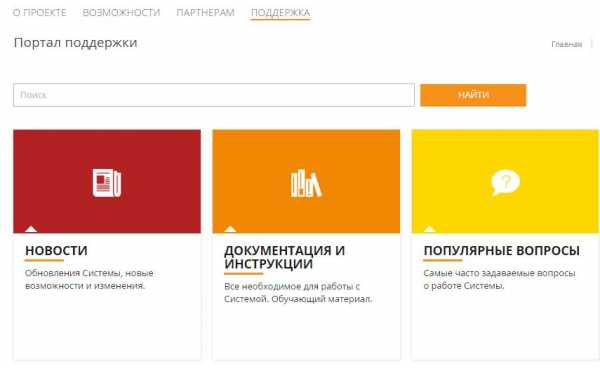Open the ПОПУЛЯРНЫЕ ВОПРОСЫ heading link
The height and width of the screenshot is (368, 600).
click(x=501, y=251)
